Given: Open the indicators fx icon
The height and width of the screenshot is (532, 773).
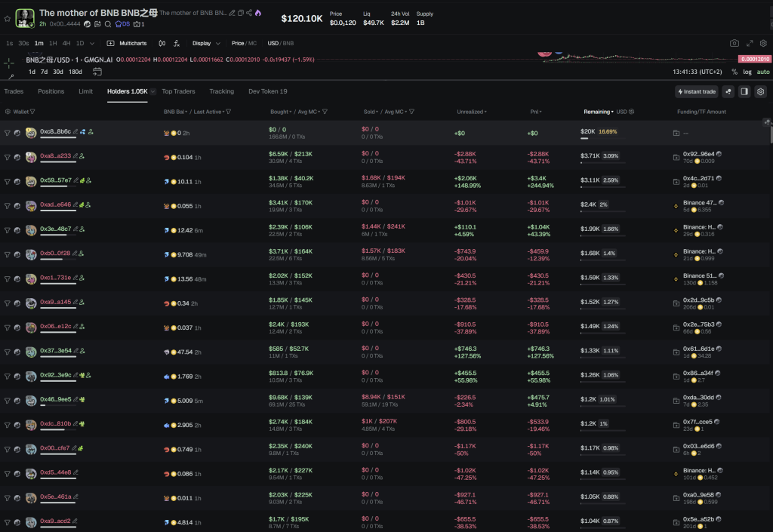Looking at the screenshot, I should coord(177,44).
